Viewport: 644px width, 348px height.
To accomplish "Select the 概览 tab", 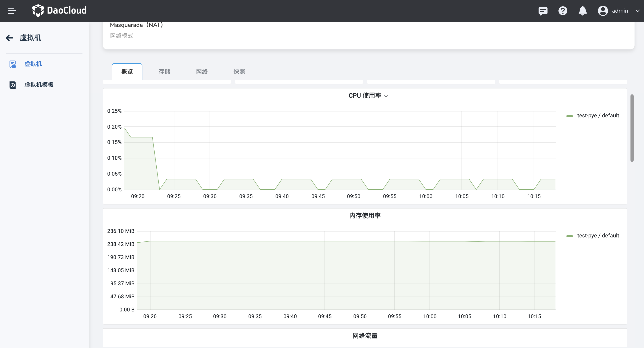I will tap(127, 72).
